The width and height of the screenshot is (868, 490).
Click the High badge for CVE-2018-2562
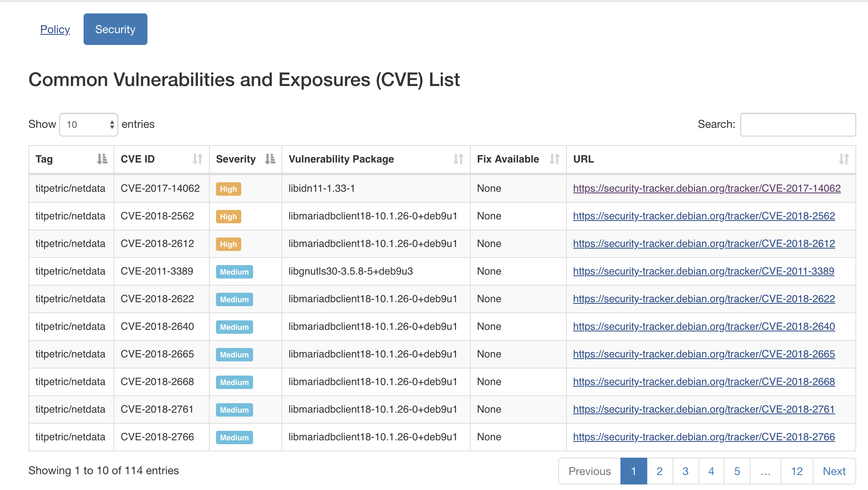point(228,217)
